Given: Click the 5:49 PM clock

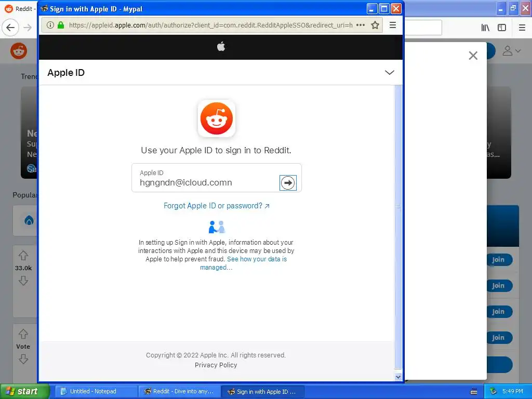Looking at the screenshot, I should point(513,391).
